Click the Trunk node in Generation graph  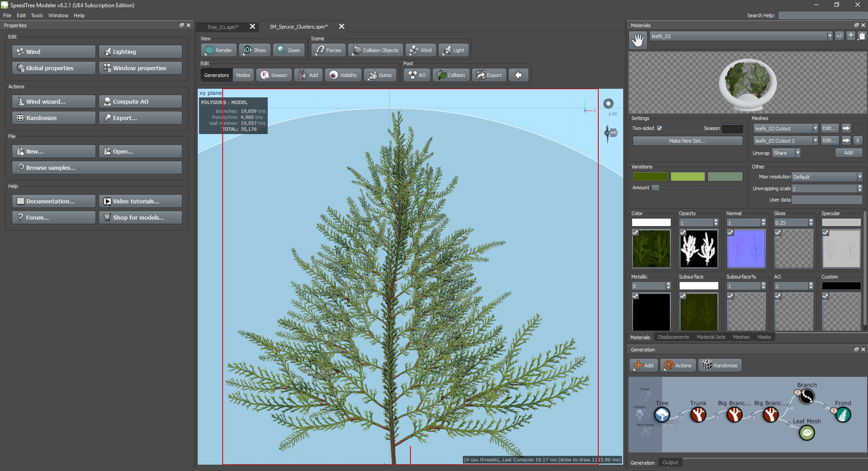698,414
